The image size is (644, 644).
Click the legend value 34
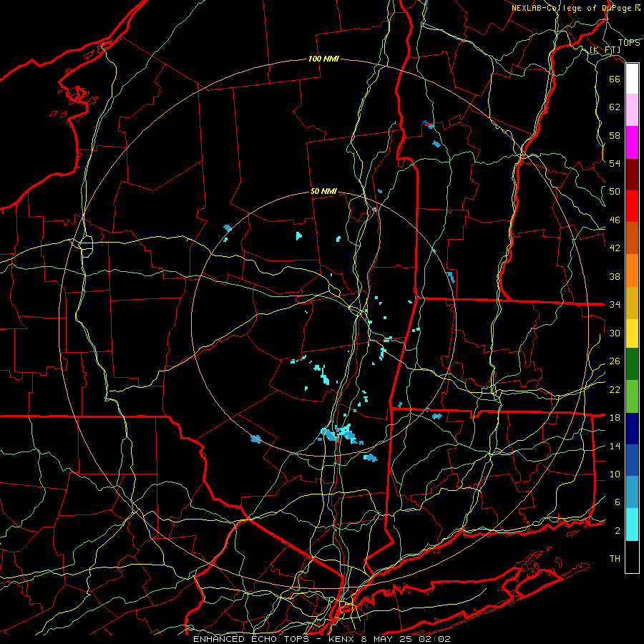pyautogui.click(x=615, y=305)
